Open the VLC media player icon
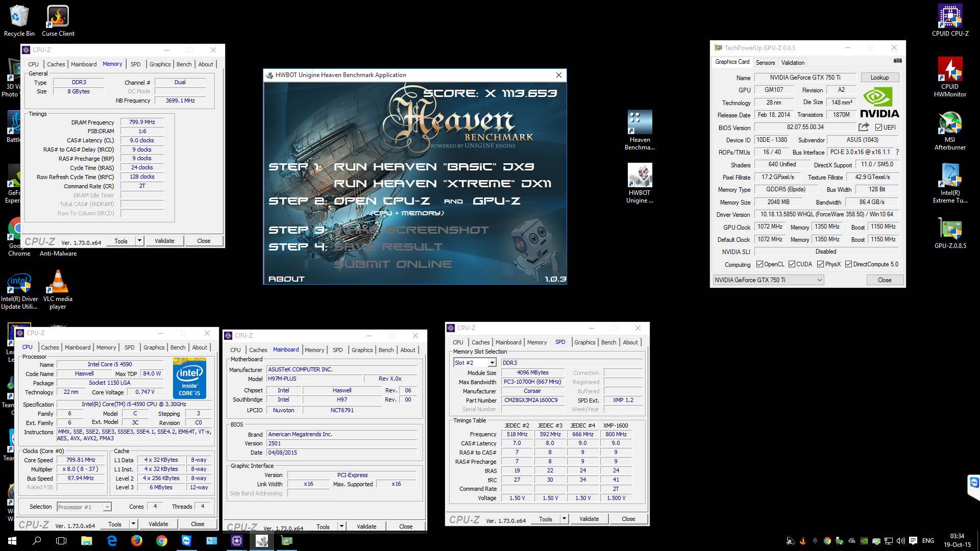Viewport: 980px width, 551px height. pos(58,289)
